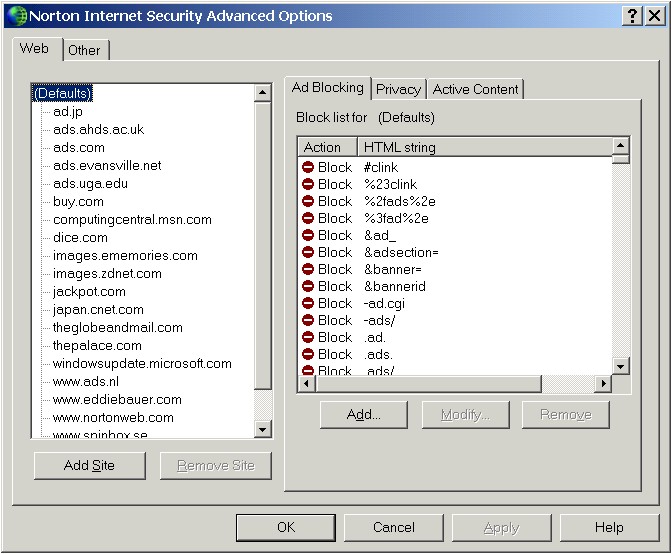Viewport: 671px width, 554px height.
Task: Select www.ads.nl in the site list
Action: [x=86, y=381]
